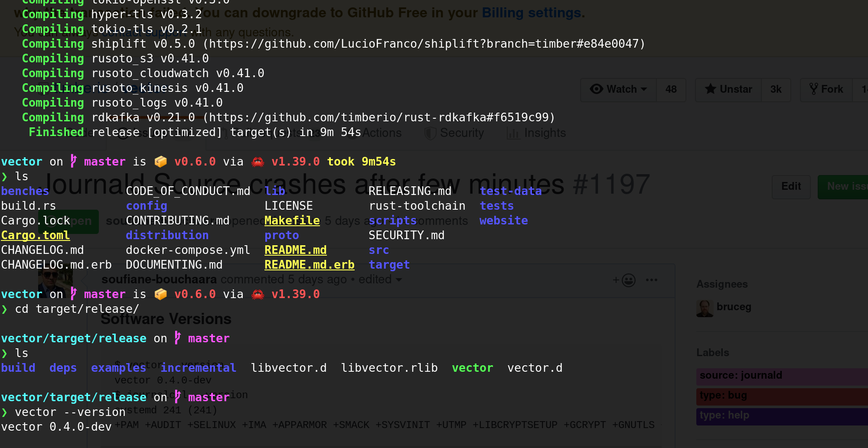
Task: Click 'website' directory in the terminal listing
Action: pos(504,221)
